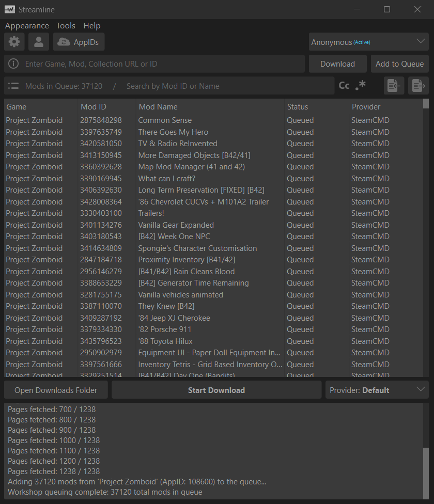The image size is (434, 504).
Task: Open the Appearance menu
Action: pyautogui.click(x=27, y=26)
